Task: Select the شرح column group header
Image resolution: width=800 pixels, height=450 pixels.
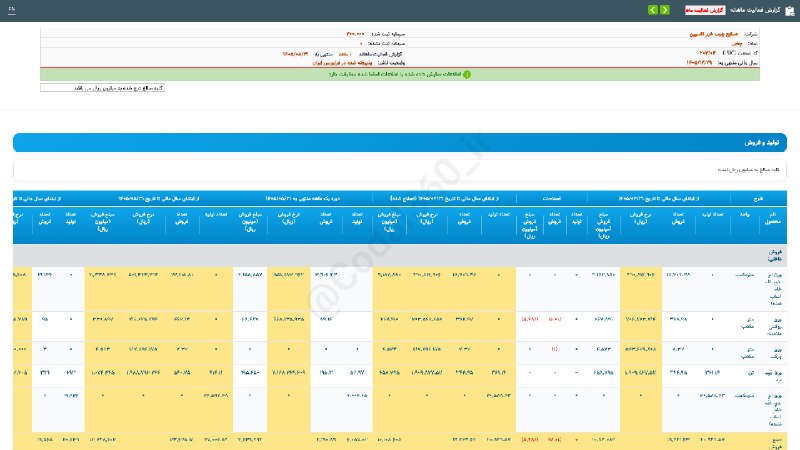Action: click(x=759, y=198)
